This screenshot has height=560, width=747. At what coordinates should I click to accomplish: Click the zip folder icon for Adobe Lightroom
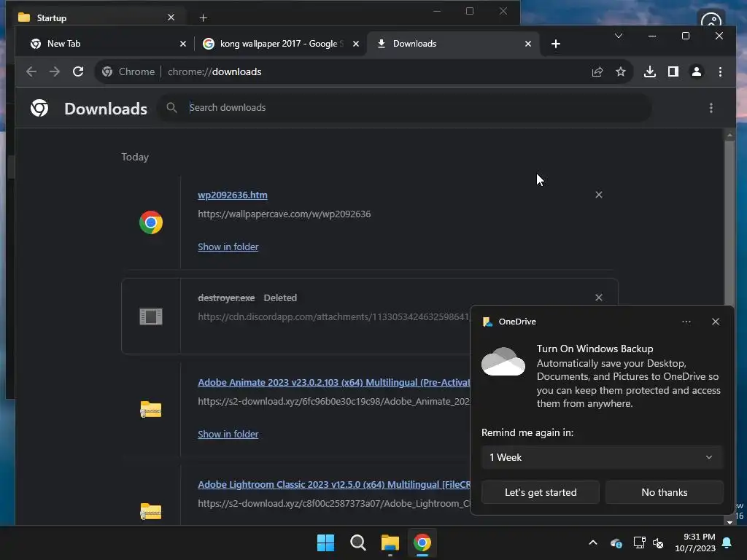(x=151, y=511)
